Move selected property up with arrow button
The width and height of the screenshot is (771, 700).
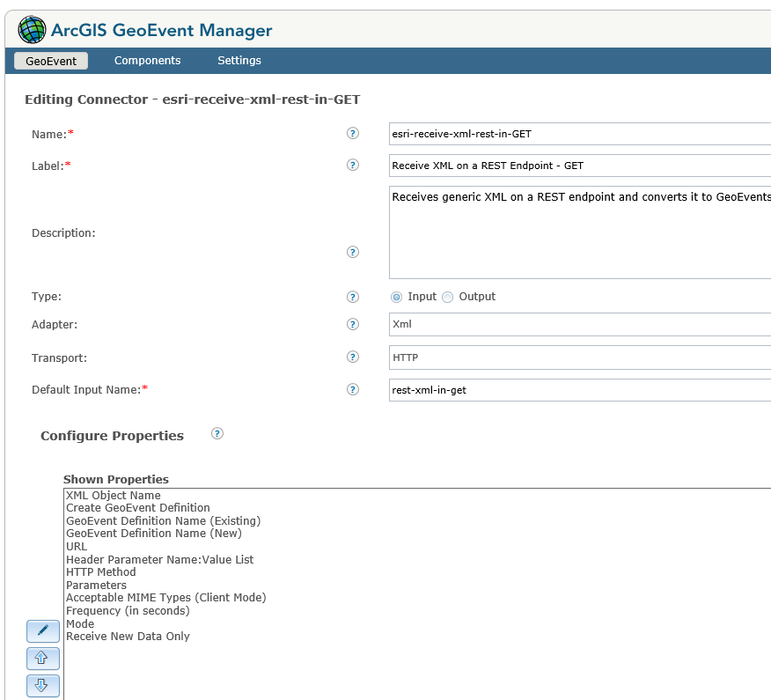click(x=43, y=659)
